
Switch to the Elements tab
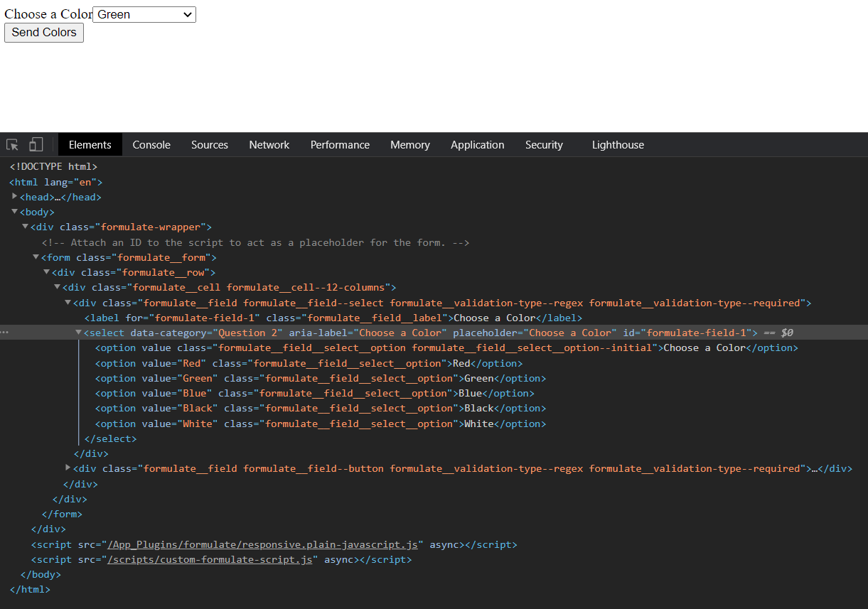90,145
